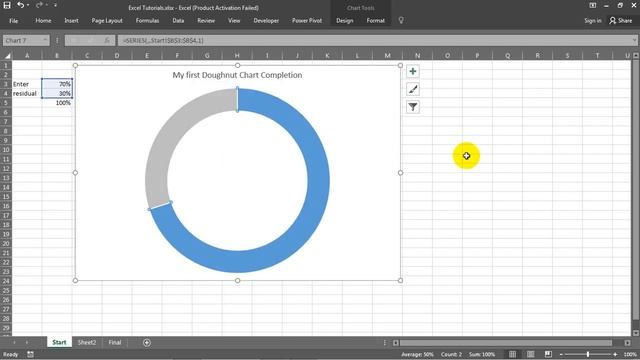The width and height of the screenshot is (640, 360).
Task: Switch to Page Break Preview icon
Action: [x=548, y=354]
